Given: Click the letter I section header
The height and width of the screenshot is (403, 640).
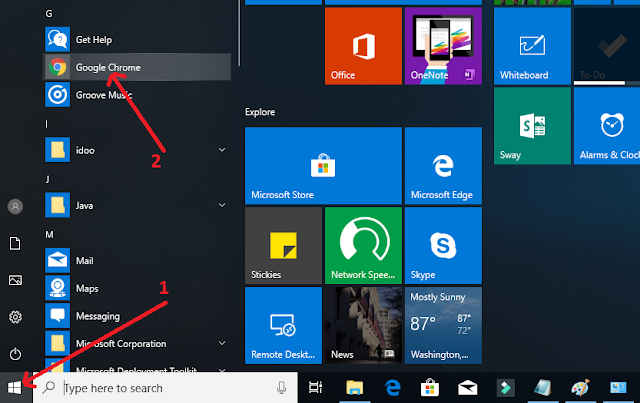Looking at the screenshot, I should [47, 124].
